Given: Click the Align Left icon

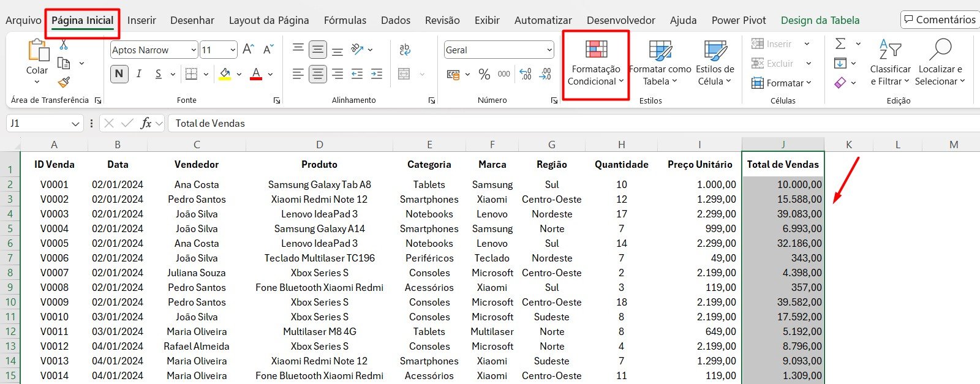Looking at the screenshot, I should point(298,74).
